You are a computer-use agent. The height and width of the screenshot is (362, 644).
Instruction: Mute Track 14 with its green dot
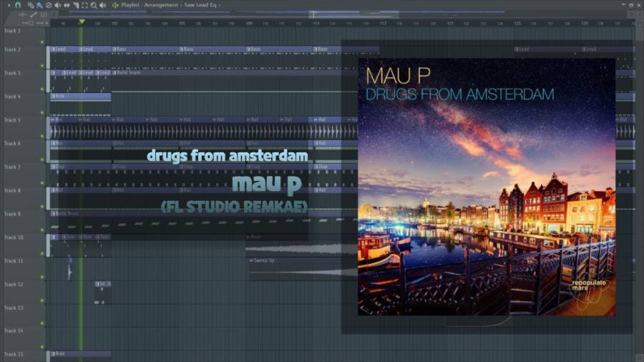pyautogui.click(x=42, y=347)
